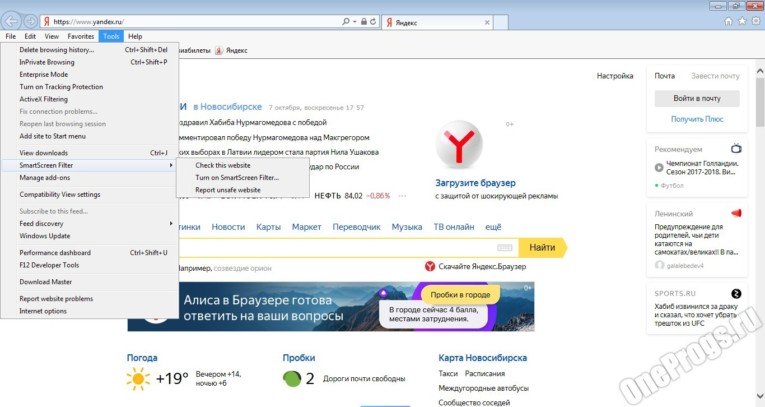Click the sports.ru round badge icon
The image size is (765, 407).
coord(736,293)
